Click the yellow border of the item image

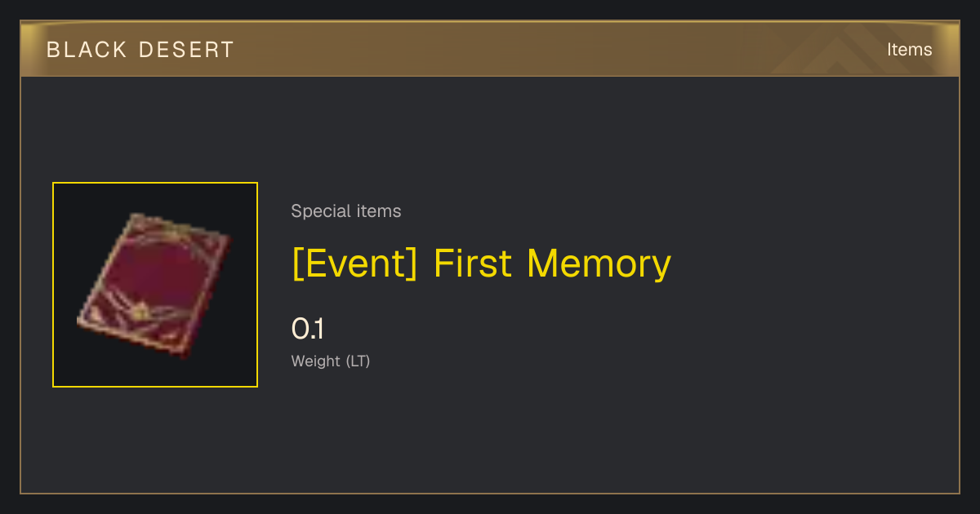[155, 183]
